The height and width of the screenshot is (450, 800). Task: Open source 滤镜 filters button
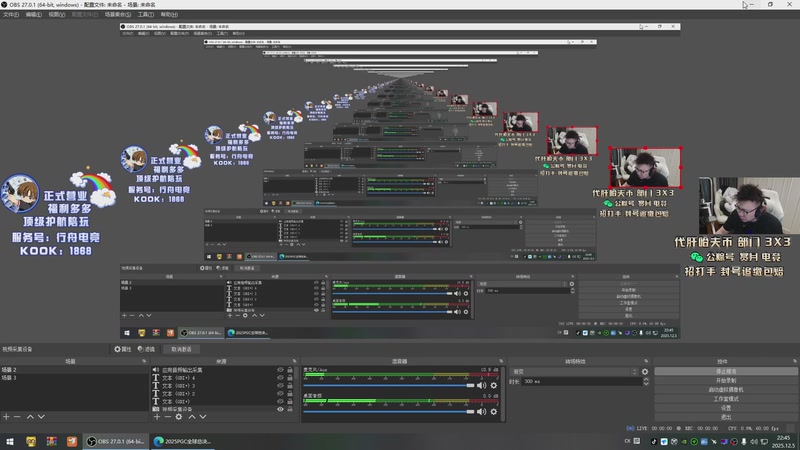[x=146, y=349]
